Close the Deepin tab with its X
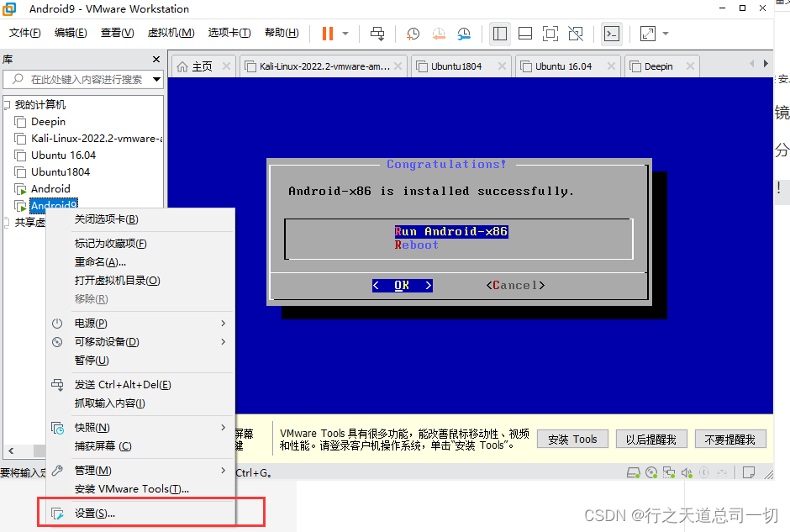This screenshot has width=790, height=532. point(690,66)
